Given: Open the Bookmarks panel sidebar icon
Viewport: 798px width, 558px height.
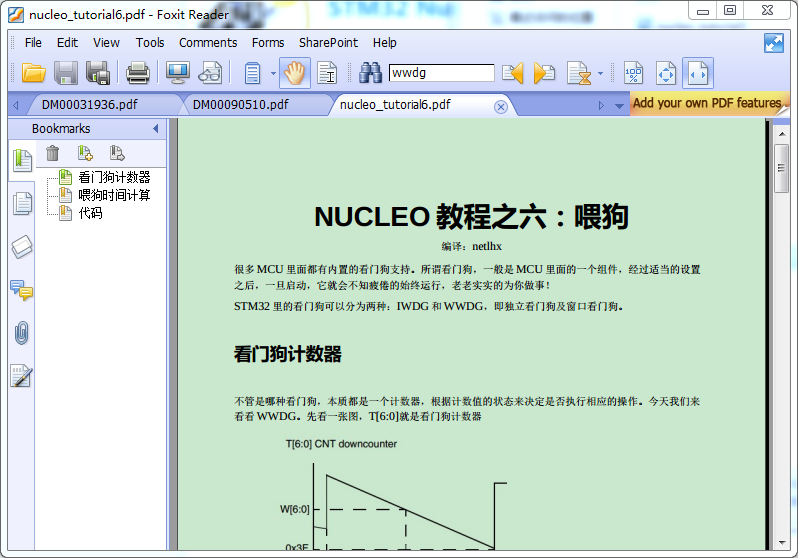Looking at the screenshot, I should click(x=22, y=161).
